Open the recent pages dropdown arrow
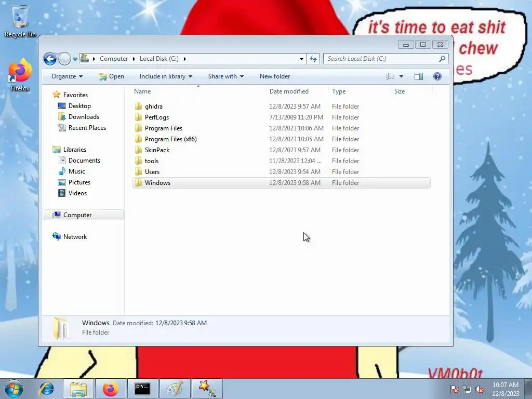 click(75, 59)
